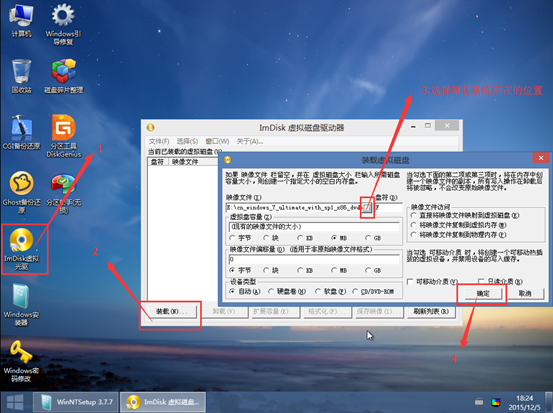Open the 文件(F) menu

[159, 141]
